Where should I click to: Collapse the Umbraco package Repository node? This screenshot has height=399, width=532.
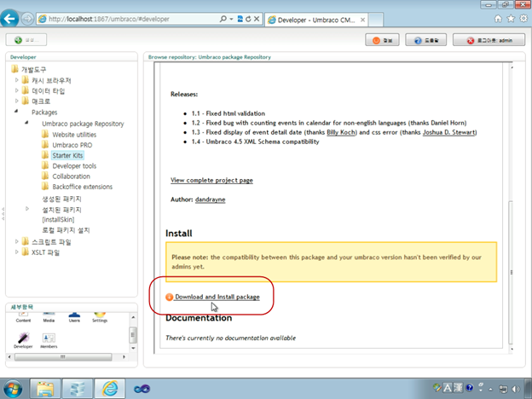26,123
